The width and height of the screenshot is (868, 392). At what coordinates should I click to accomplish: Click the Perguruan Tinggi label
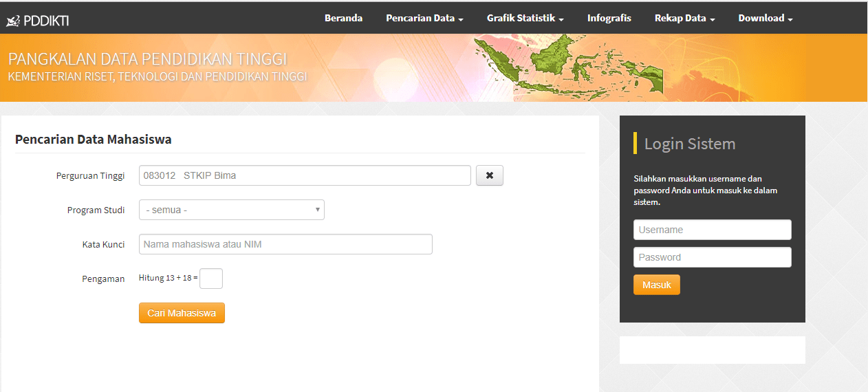click(91, 175)
